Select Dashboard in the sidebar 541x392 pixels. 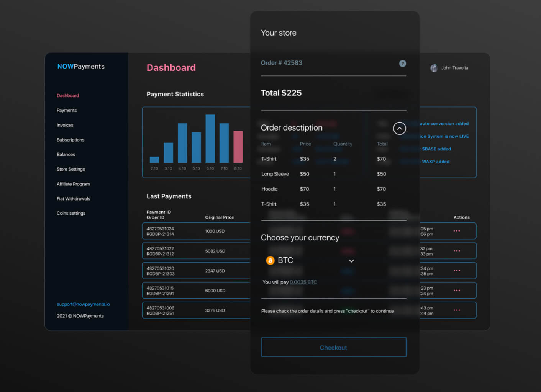click(x=68, y=95)
